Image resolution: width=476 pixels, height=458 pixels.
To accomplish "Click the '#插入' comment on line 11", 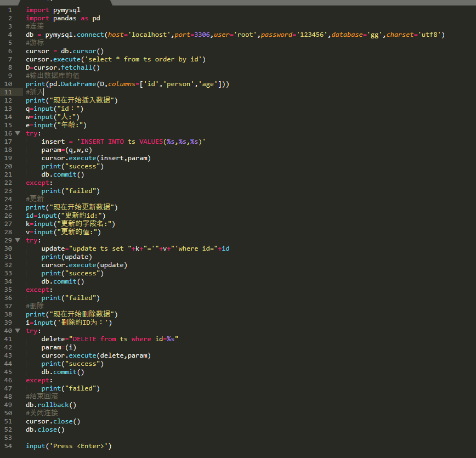I will point(35,92).
